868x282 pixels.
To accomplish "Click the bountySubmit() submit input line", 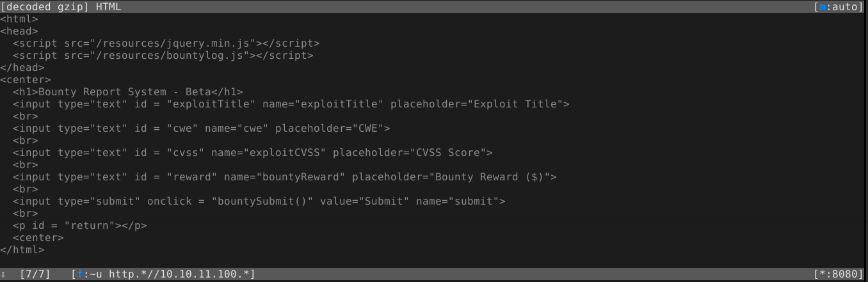I will tap(259, 201).
